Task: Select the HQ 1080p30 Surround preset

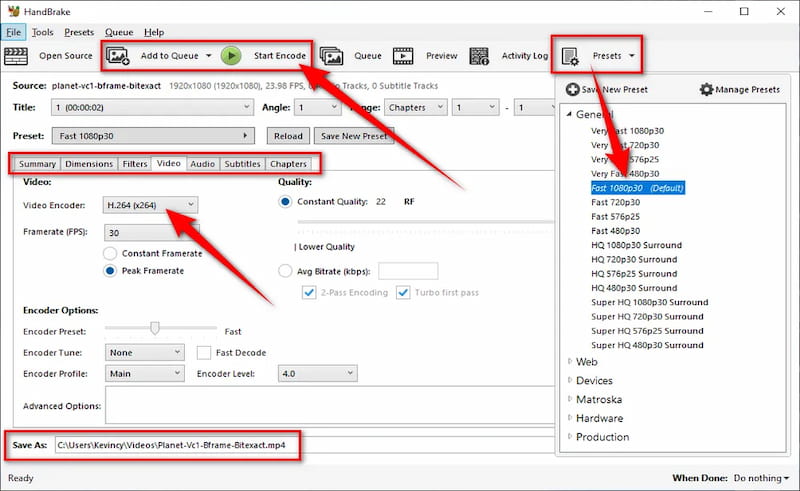Action: (x=636, y=245)
